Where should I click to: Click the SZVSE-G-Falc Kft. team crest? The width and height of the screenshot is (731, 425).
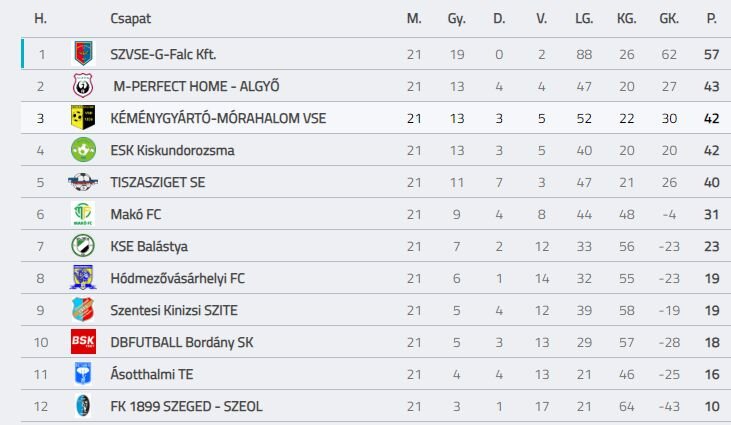[x=83, y=53]
